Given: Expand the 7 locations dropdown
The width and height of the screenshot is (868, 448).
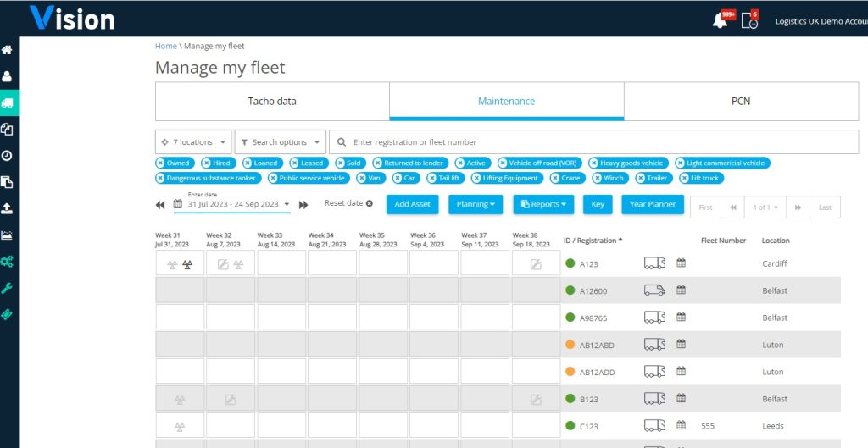Looking at the screenshot, I should (193, 142).
